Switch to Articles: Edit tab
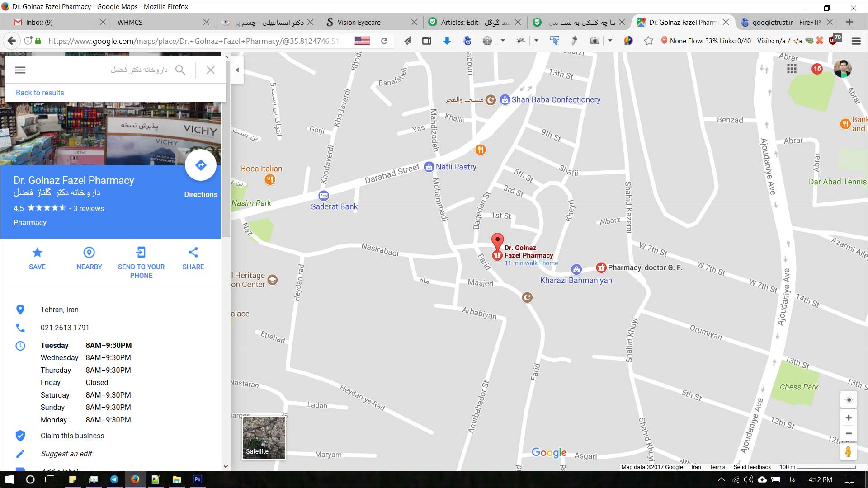The height and width of the screenshot is (488, 868). click(x=475, y=22)
